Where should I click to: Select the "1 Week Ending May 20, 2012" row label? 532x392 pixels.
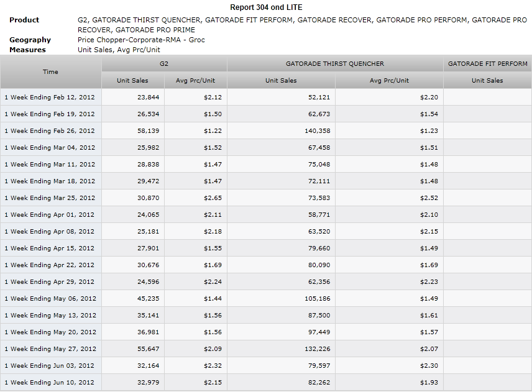pyautogui.click(x=50, y=332)
